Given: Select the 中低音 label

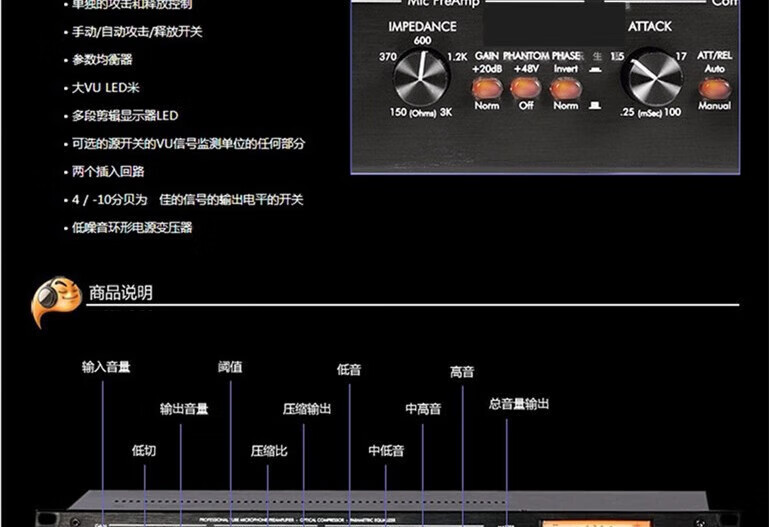Looking at the screenshot, I should (x=386, y=451).
